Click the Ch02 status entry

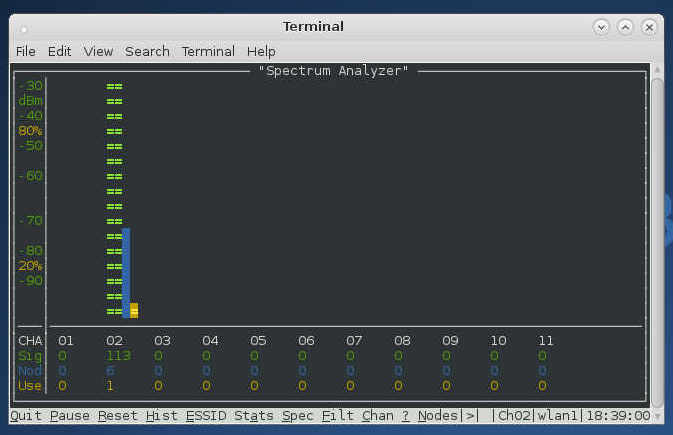[x=514, y=416]
